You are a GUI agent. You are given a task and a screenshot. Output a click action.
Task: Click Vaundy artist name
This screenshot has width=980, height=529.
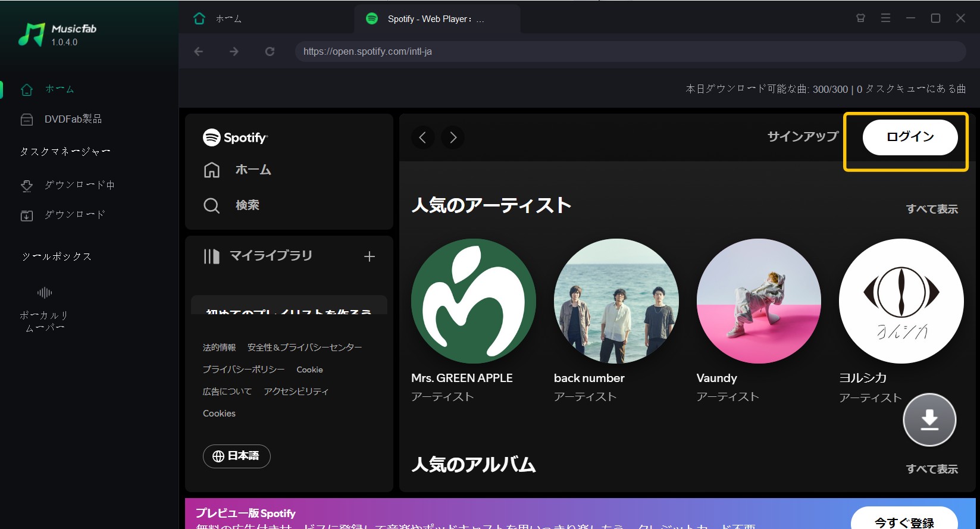coord(716,378)
